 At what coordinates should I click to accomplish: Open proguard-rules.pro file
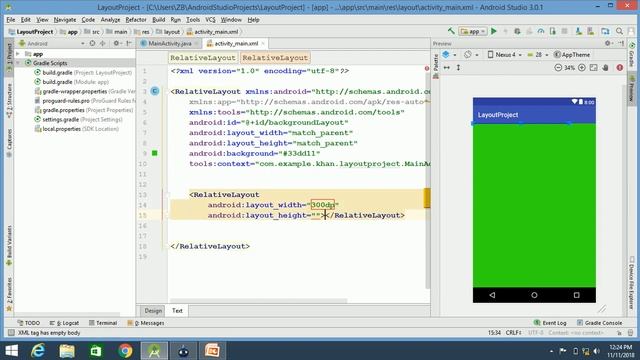tap(85, 101)
